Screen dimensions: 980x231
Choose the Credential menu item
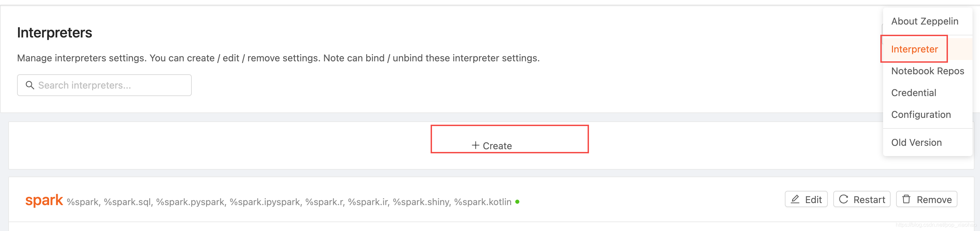pos(913,93)
